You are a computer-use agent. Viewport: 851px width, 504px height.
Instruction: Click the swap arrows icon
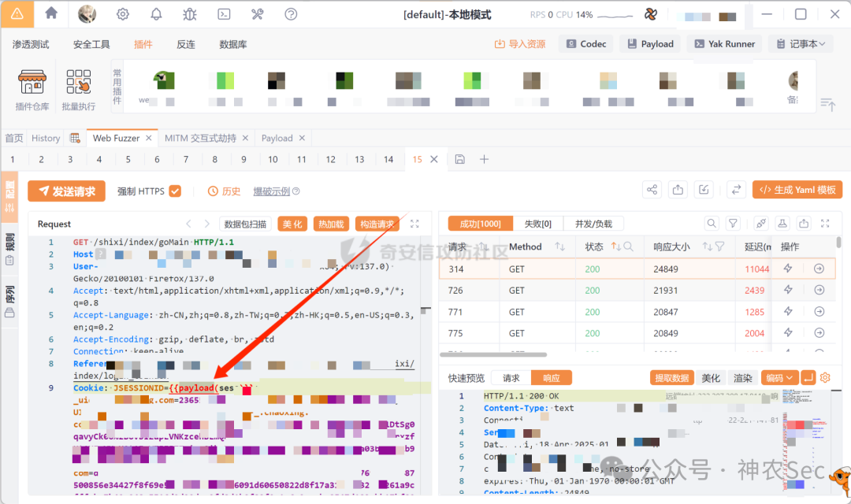736,189
